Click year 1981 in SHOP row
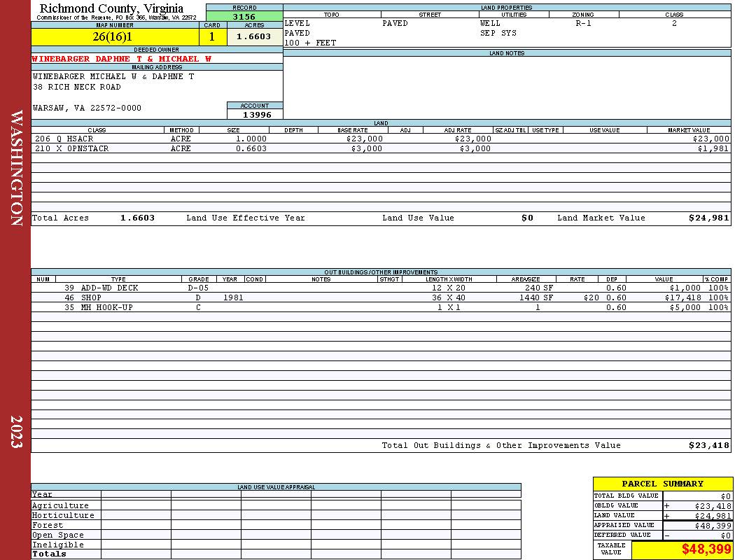Viewport: 735px width, 560px height. point(233,297)
